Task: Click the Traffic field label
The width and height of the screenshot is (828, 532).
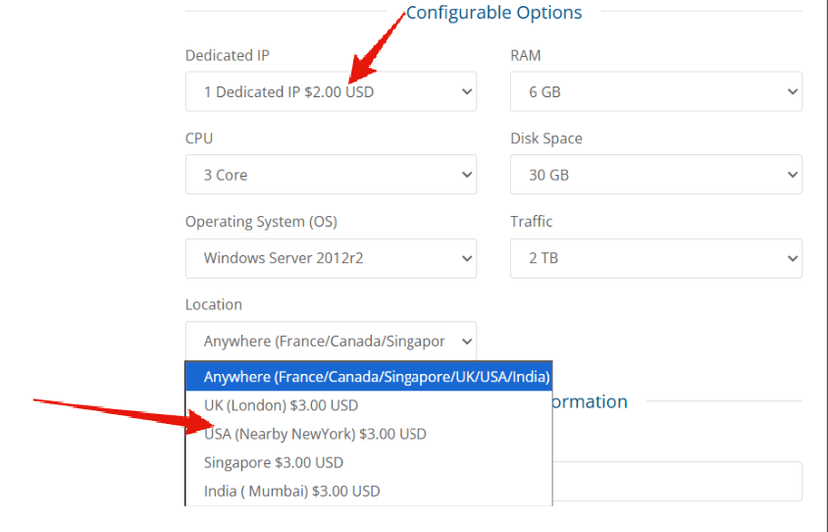Action: (531, 222)
